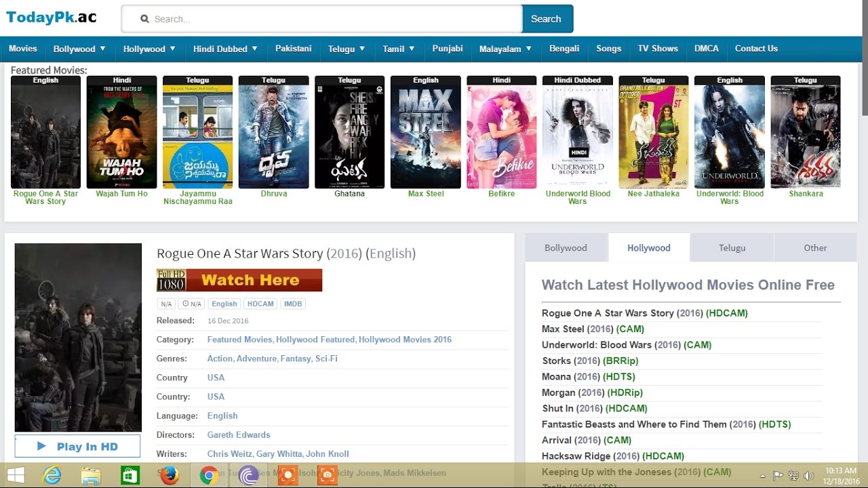The width and height of the screenshot is (868, 488).
Task: Click the magnifier icon in search box
Action: pyautogui.click(x=144, y=19)
